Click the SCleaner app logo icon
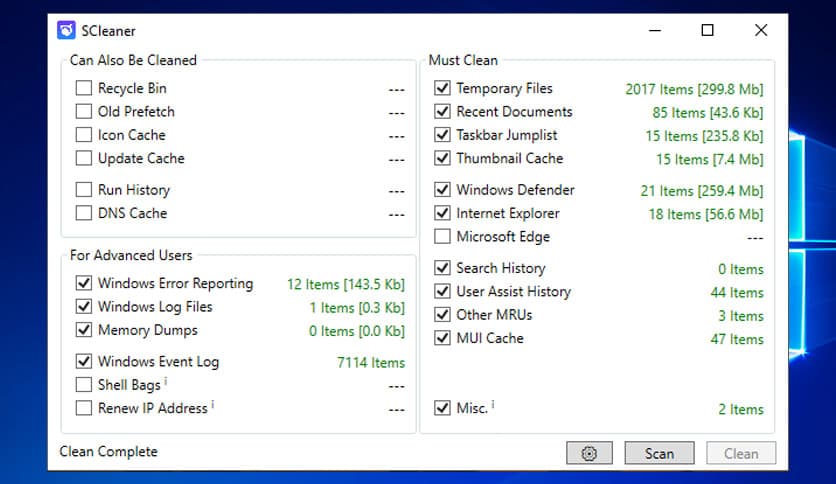 pyautogui.click(x=67, y=30)
